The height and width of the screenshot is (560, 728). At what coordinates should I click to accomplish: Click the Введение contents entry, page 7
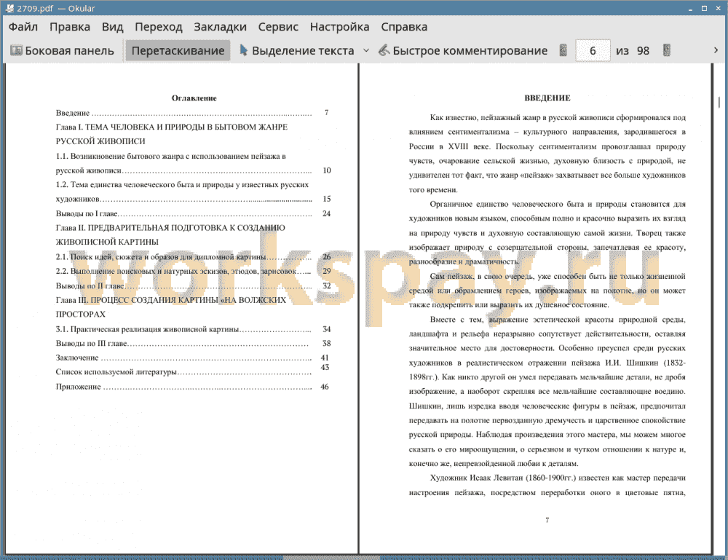point(192,113)
